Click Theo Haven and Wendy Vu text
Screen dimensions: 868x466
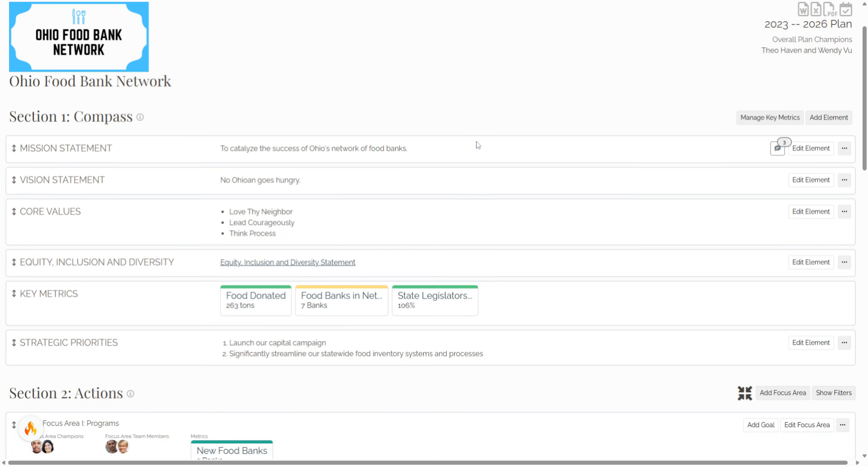(807, 50)
